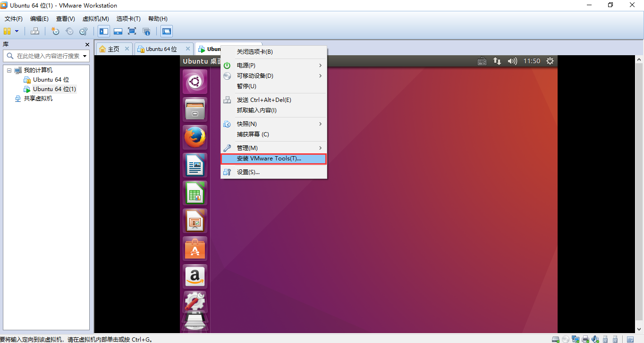Click the hard disk status bar icon
Screen dimensions: 644x343
[x=556, y=339]
